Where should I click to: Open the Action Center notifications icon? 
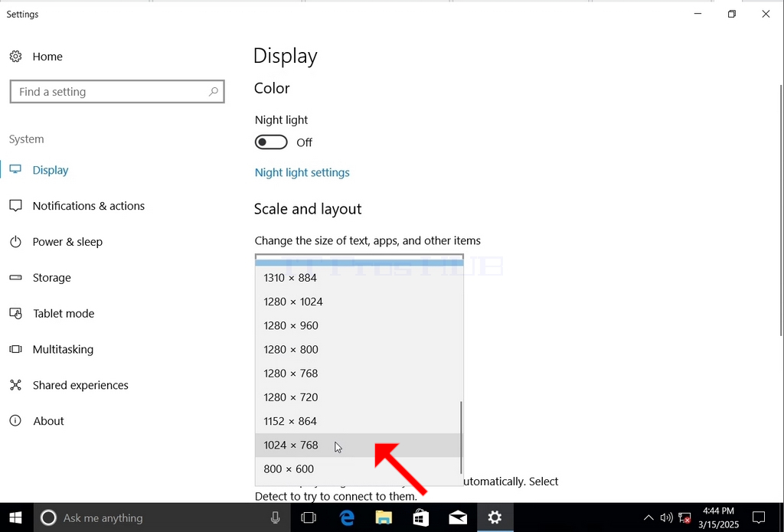759,517
